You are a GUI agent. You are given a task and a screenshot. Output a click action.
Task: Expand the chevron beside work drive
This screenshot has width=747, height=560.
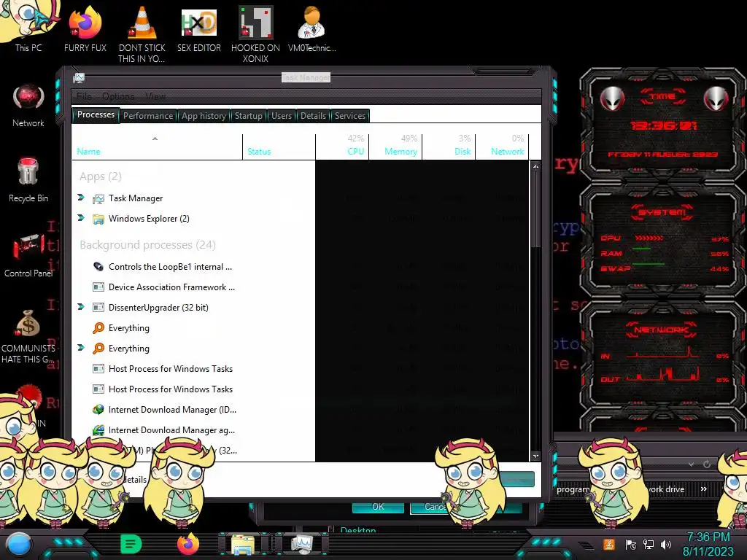[704, 489]
